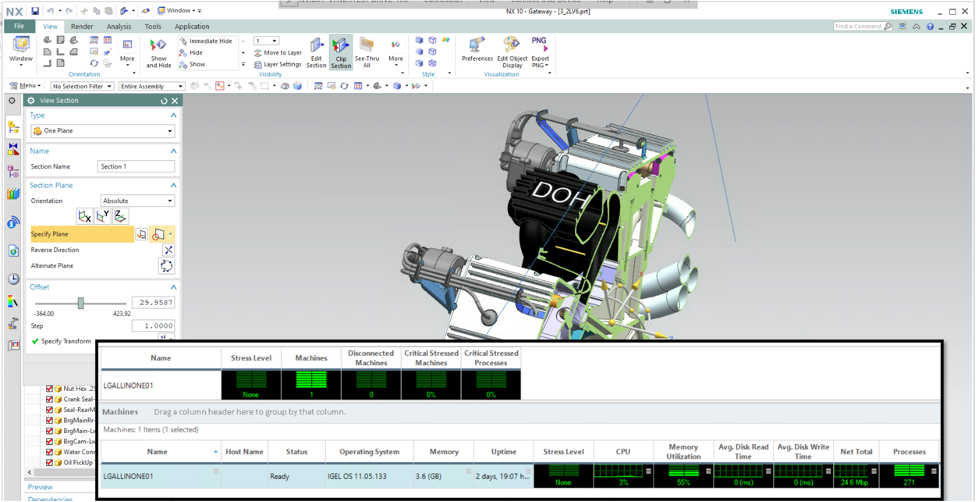Click the Processes column header
The image size is (977, 502).
(x=909, y=452)
